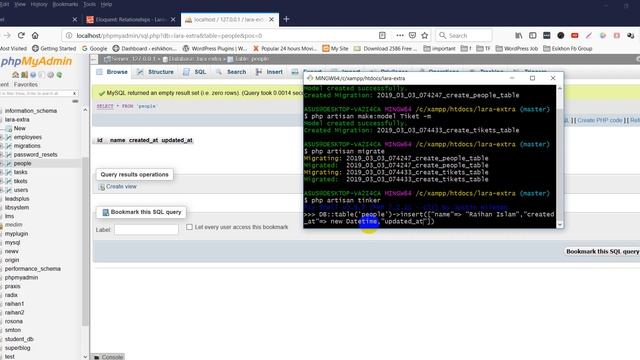The image size is (640, 360).
Task: Click bookmark Label input field
Action: point(146,229)
